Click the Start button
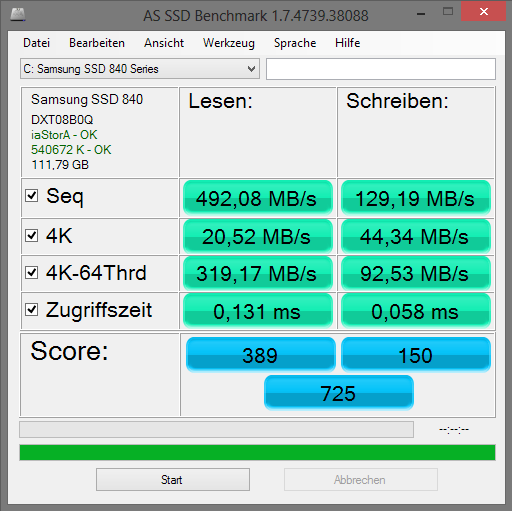The width and height of the screenshot is (512, 511). 173,480
